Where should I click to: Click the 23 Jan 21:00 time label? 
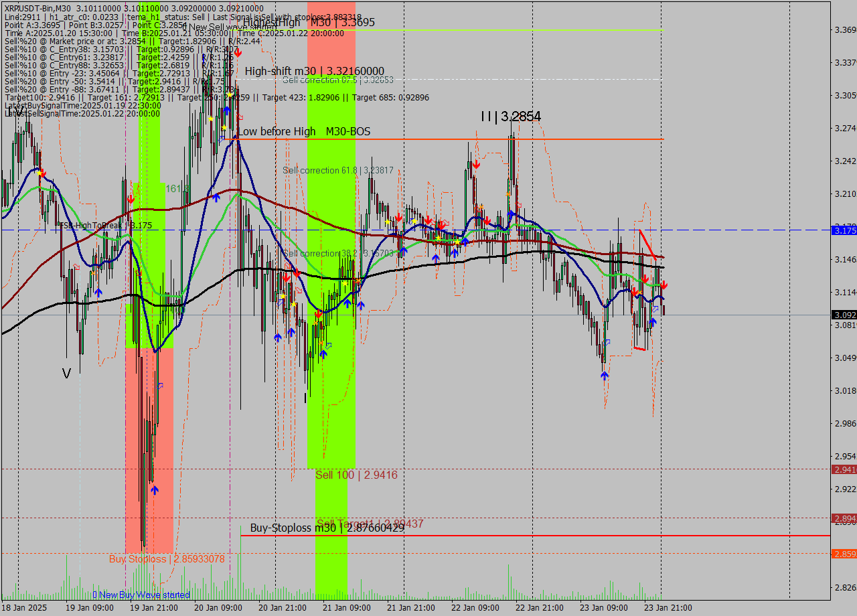pos(668,608)
